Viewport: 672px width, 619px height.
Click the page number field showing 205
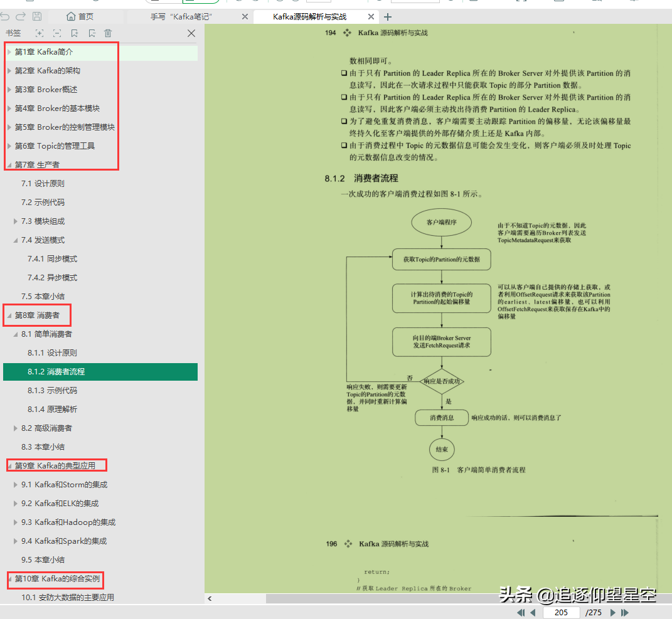tap(561, 613)
